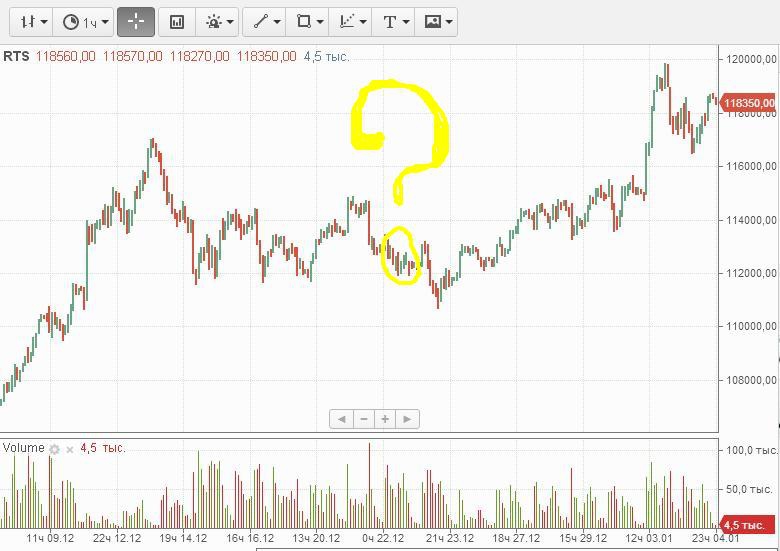Screen dimensions: 780x551
Task: Click the current price tag 118350,00
Action: point(748,103)
